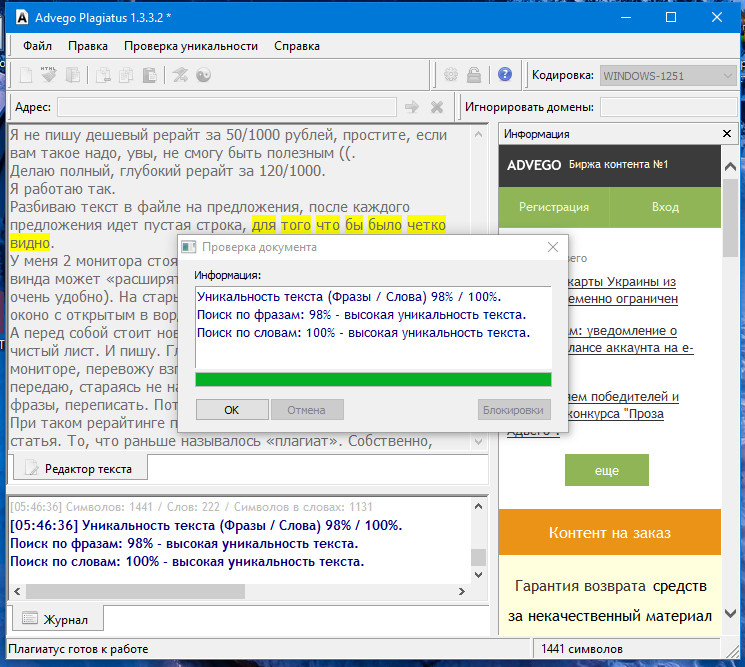Image resolution: width=745 pixels, height=667 pixels.
Task: Click the highlighted word видно in the editor
Action: (29, 243)
